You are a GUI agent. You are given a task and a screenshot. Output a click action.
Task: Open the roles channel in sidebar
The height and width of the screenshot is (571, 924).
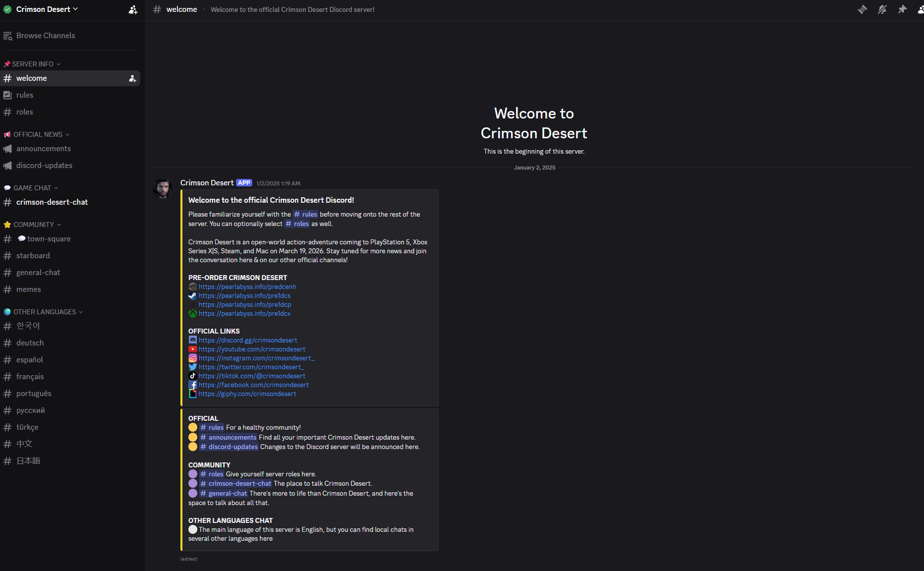pos(70,112)
